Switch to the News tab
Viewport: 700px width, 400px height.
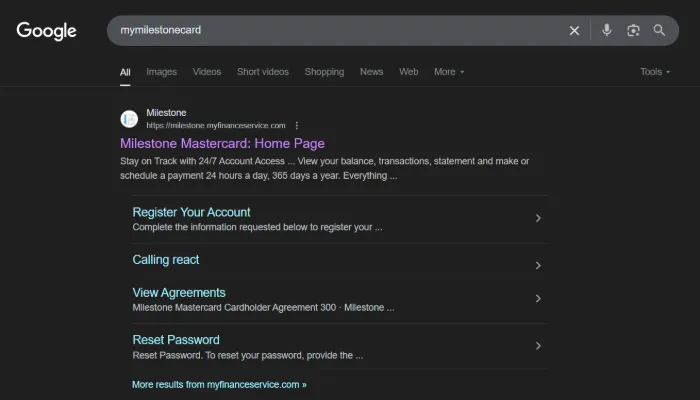(371, 72)
